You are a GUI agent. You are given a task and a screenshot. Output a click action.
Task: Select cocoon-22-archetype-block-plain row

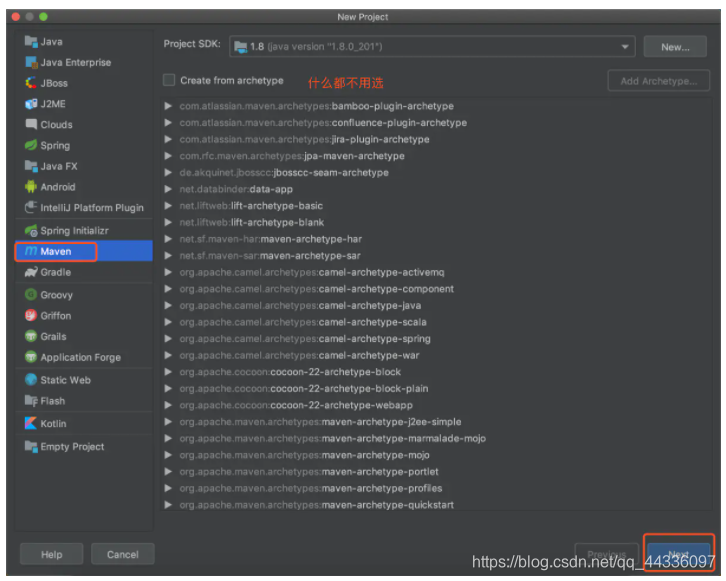[x=437, y=388]
